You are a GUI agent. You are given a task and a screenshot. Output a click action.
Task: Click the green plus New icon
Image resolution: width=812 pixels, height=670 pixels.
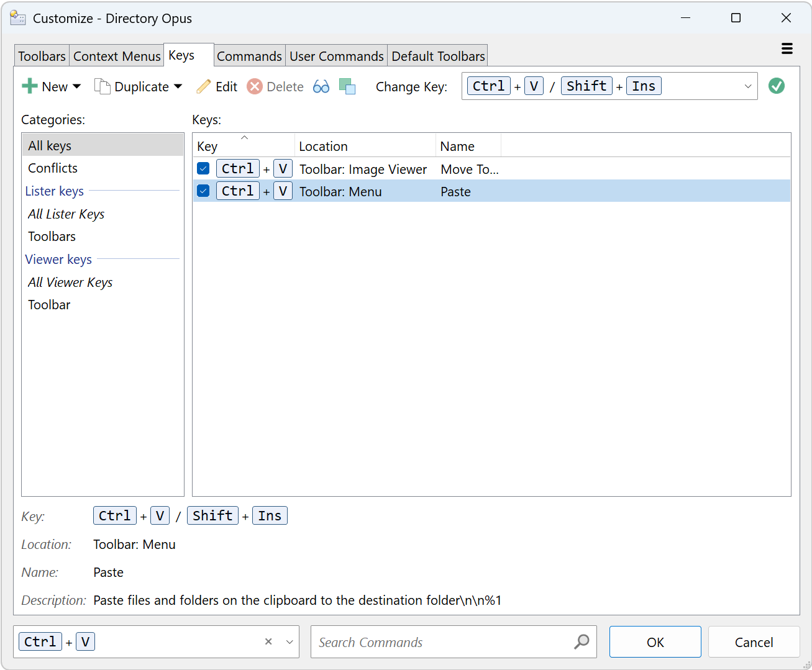[29, 86]
